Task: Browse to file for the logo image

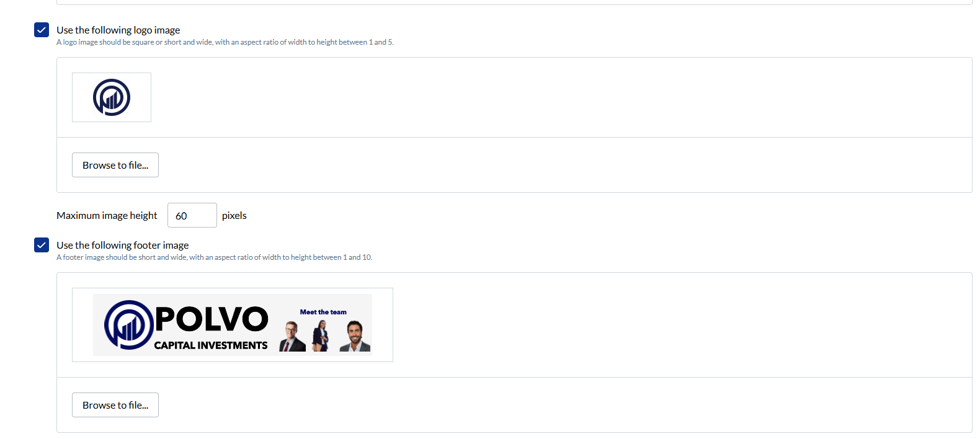Action: [115, 165]
